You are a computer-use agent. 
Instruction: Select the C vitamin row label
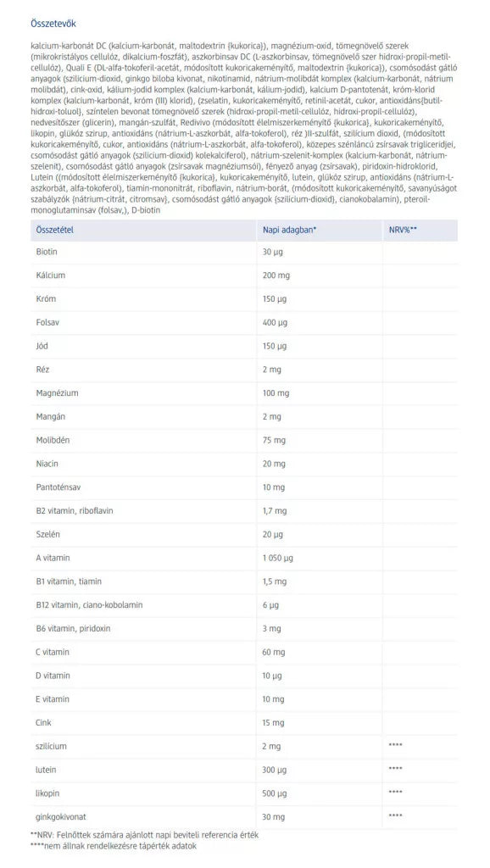[x=53, y=652]
